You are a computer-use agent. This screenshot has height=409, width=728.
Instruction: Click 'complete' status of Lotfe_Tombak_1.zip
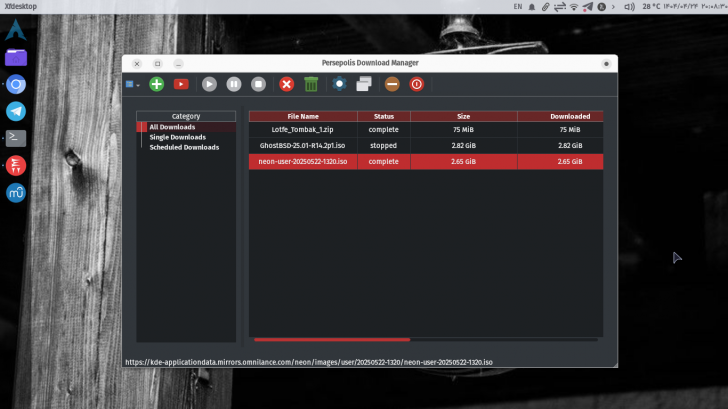click(x=384, y=130)
